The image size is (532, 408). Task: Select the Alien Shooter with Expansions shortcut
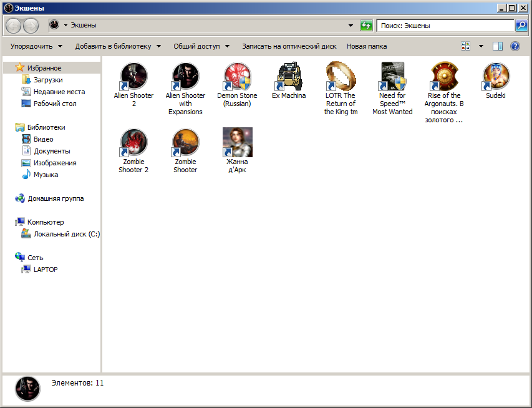[x=185, y=76]
